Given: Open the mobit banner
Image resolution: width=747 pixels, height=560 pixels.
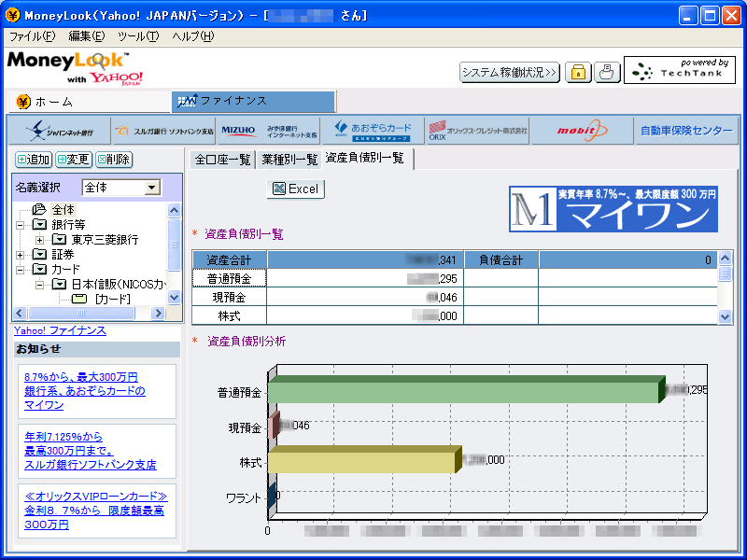Looking at the screenshot, I should click(582, 131).
